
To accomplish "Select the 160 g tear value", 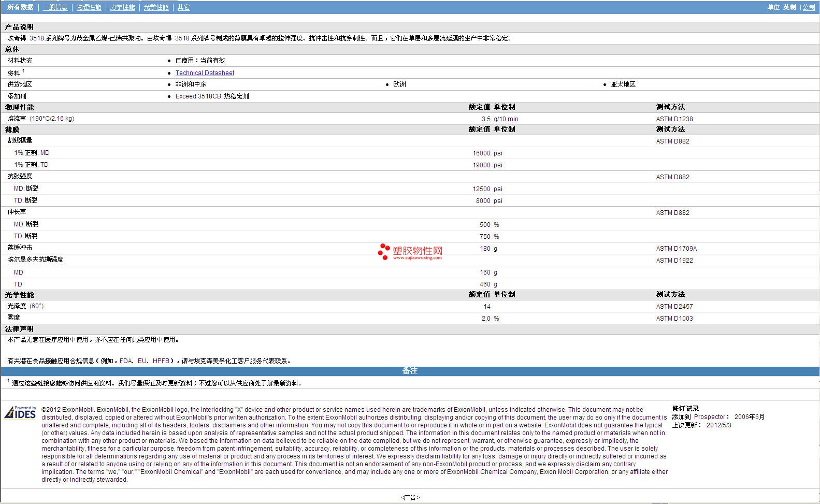I will [x=488, y=272].
